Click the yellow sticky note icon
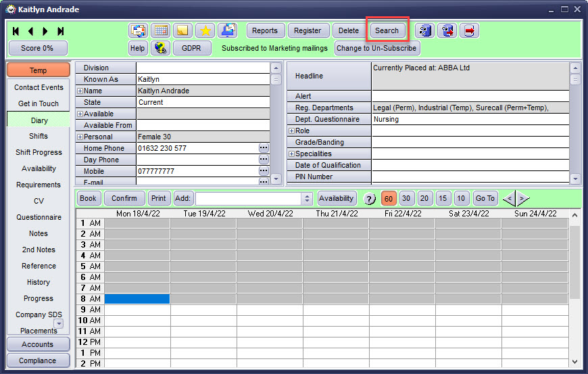This screenshot has width=588, height=374. (x=182, y=30)
